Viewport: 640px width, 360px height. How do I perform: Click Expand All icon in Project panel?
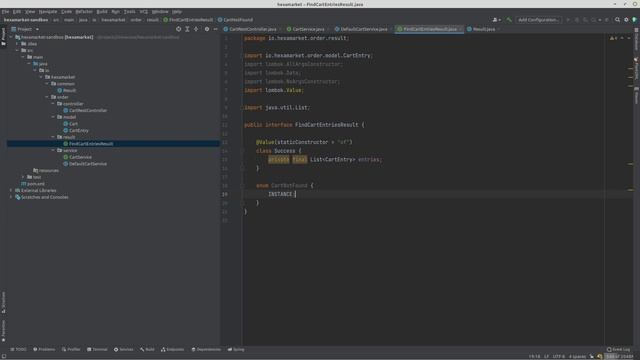click(x=187, y=29)
